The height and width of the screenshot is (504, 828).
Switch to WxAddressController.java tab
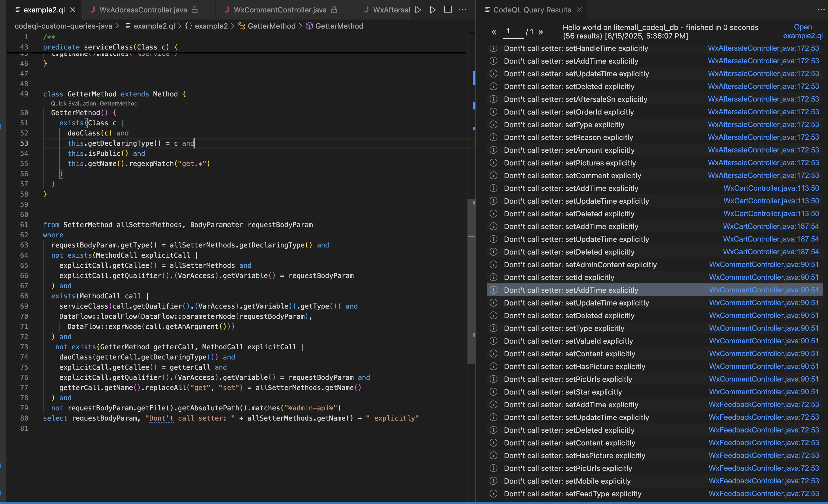pos(143,10)
